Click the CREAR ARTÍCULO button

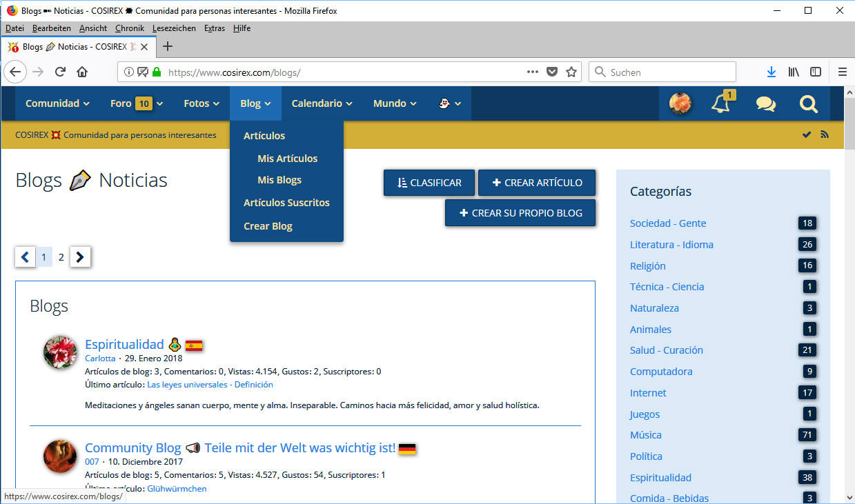point(536,183)
